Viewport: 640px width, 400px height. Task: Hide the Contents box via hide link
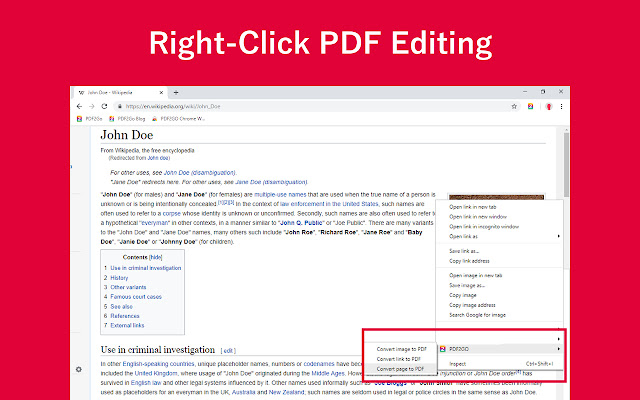156,257
